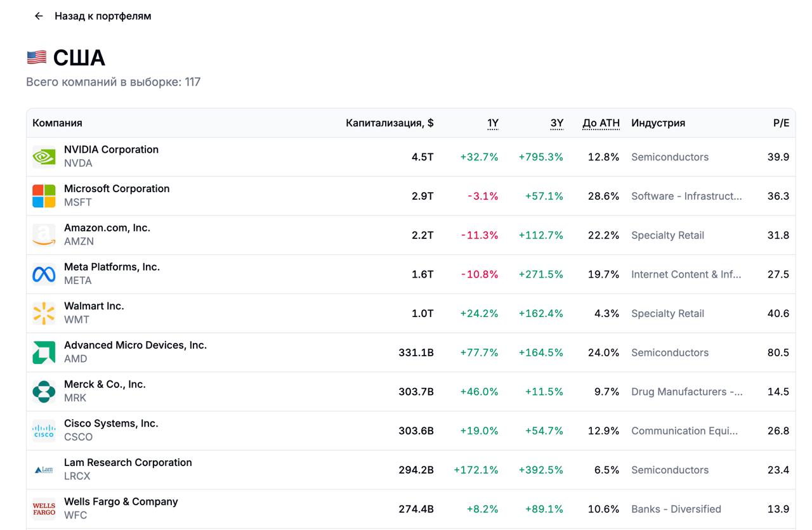Click the Cisco Systems logo
The image size is (812, 530).
(x=43, y=430)
